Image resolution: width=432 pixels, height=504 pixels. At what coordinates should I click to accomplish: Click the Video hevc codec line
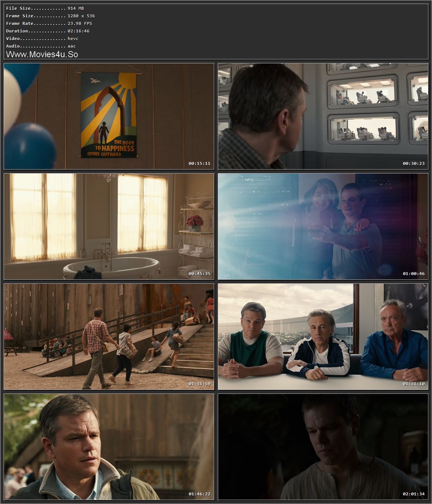pyautogui.click(x=42, y=39)
